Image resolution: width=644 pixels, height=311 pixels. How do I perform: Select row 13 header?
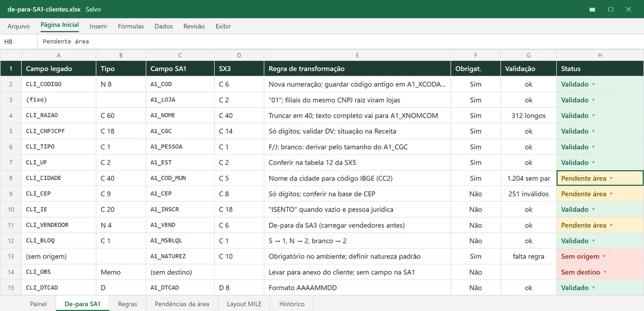(11, 256)
